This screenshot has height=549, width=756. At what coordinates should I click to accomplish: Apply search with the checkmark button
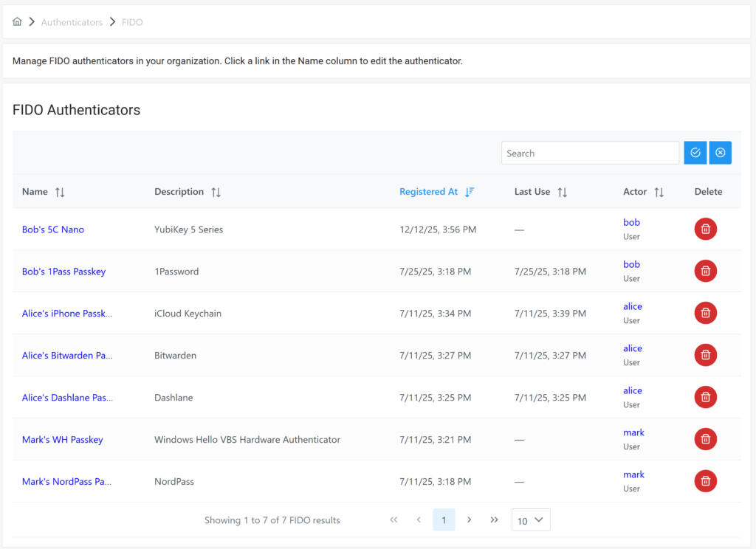tap(695, 153)
